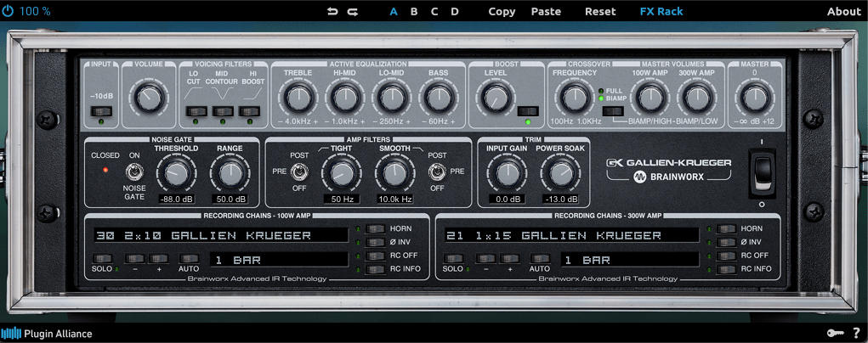The width and height of the screenshot is (868, 343).
Task: Click the key license icon
Action: (x=835, y=333)
